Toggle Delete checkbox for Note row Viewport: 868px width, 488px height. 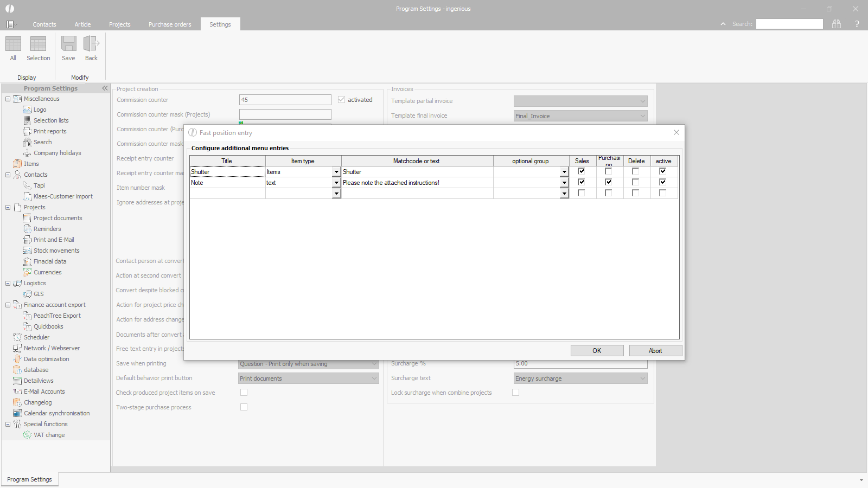coord(635,182)
